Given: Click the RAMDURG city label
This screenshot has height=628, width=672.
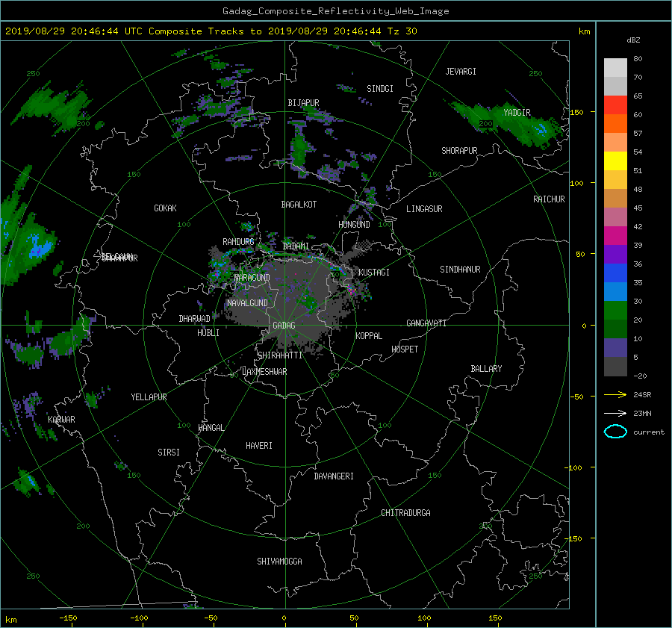Looking at the screenshot, I should click(x=238, y=242).
